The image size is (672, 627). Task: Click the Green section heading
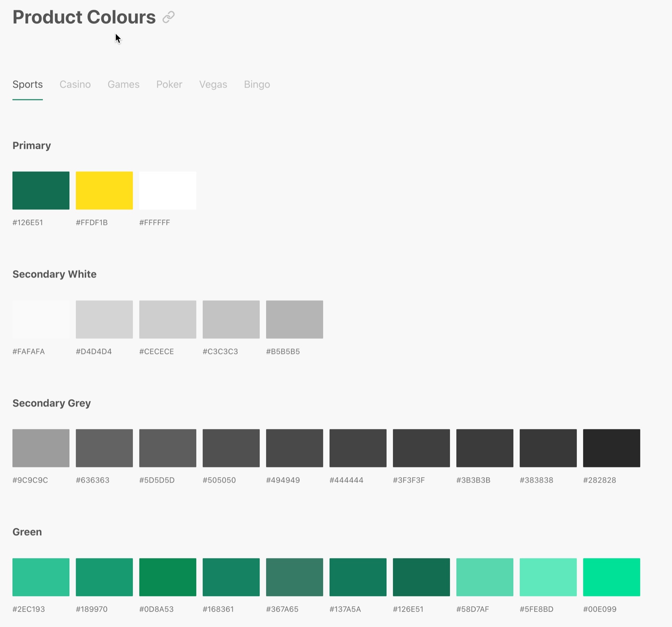pos(27,532)
